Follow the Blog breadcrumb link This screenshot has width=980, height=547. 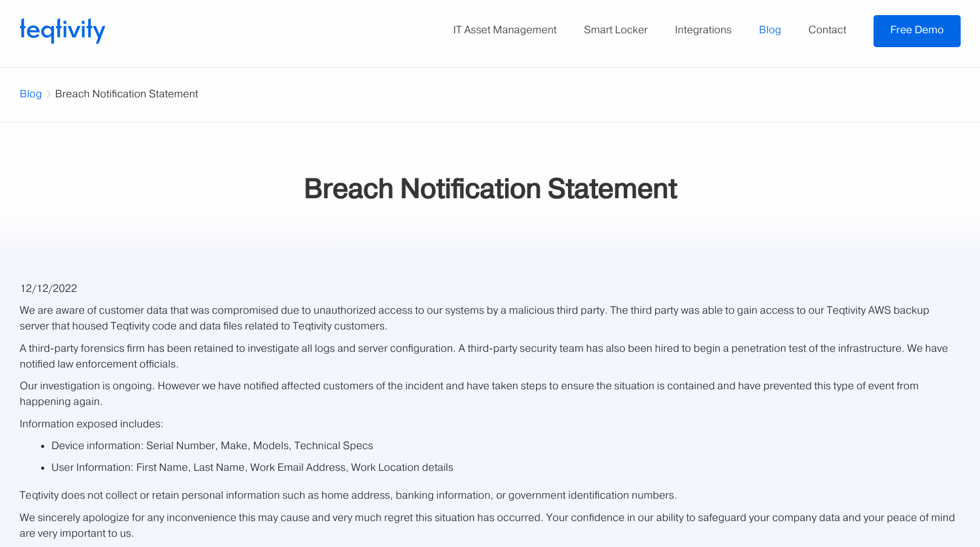(x=31, y=94)
